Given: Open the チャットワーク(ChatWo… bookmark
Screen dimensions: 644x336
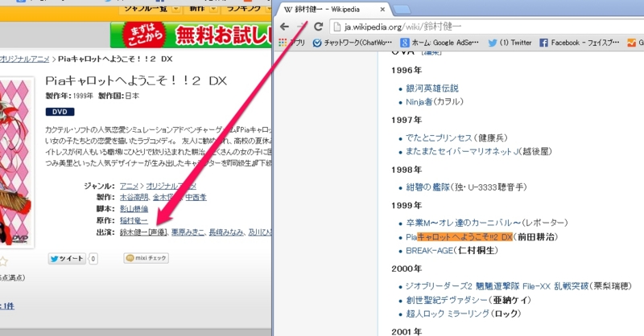Looking at the screenshot, I should click(x=353, y=43).
